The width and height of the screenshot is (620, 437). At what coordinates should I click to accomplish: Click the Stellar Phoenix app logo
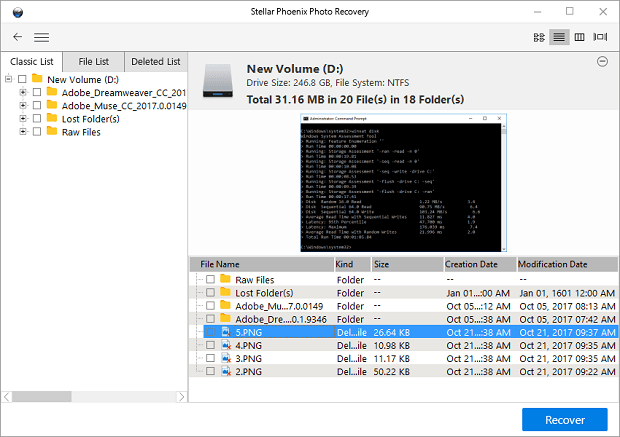coord(18,12)
